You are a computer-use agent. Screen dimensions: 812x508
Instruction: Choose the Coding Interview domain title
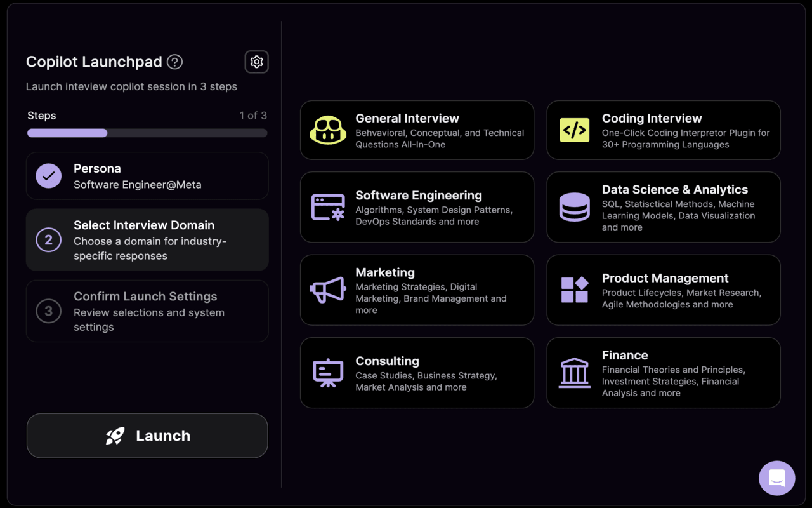[652, 118]
